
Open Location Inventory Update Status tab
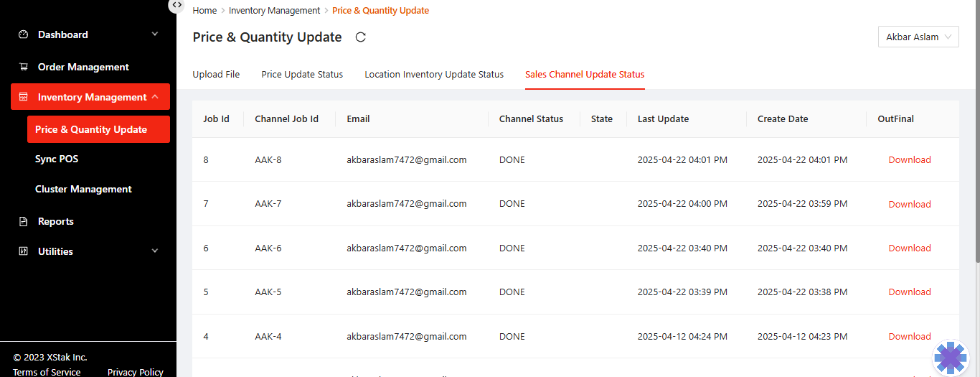(434, 74)
